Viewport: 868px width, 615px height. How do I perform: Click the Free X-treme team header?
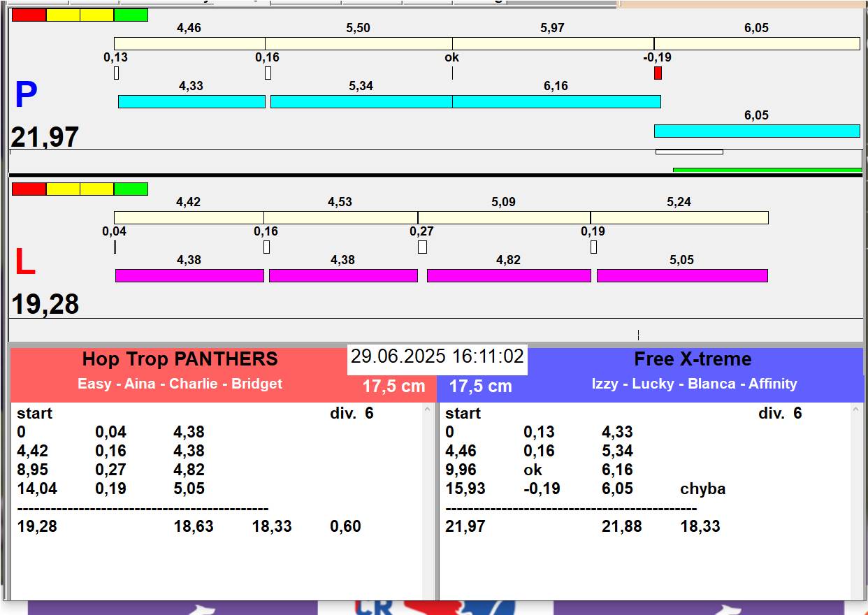click(x=693, y=359)
